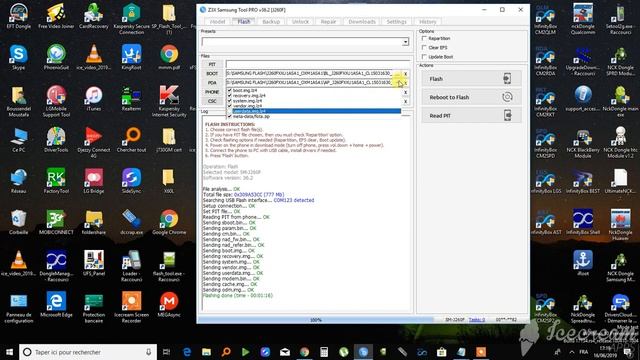The height and width of the screenshot is (360, 640).
Task: Select the UFS_Panel desktop icon
Action: 93,263
